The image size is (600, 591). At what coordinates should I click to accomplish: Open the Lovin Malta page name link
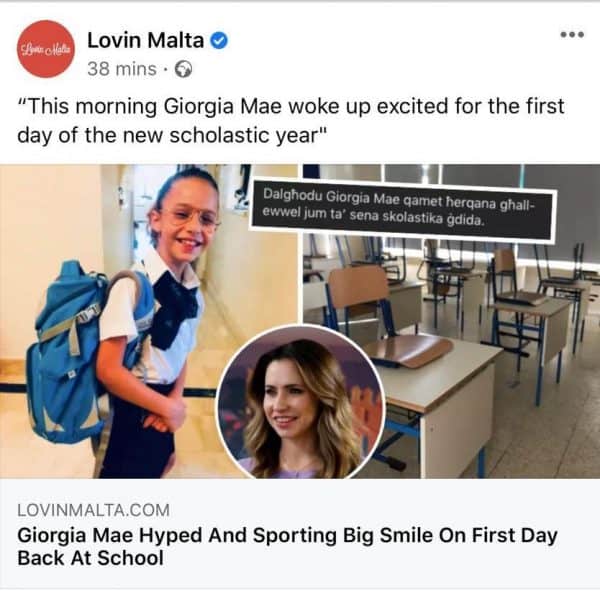coord(145,40)
